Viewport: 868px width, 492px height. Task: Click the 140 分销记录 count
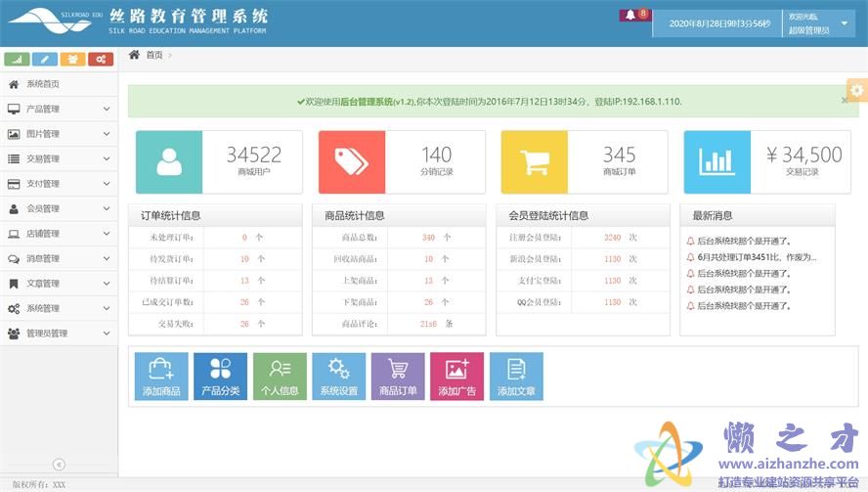[436, 155]
